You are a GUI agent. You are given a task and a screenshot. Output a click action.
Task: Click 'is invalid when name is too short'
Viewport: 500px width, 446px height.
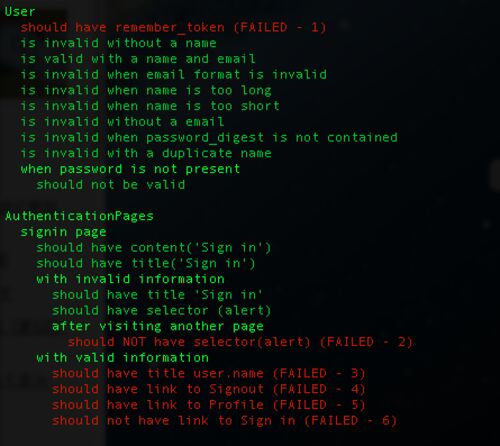[x=150, y=106]
